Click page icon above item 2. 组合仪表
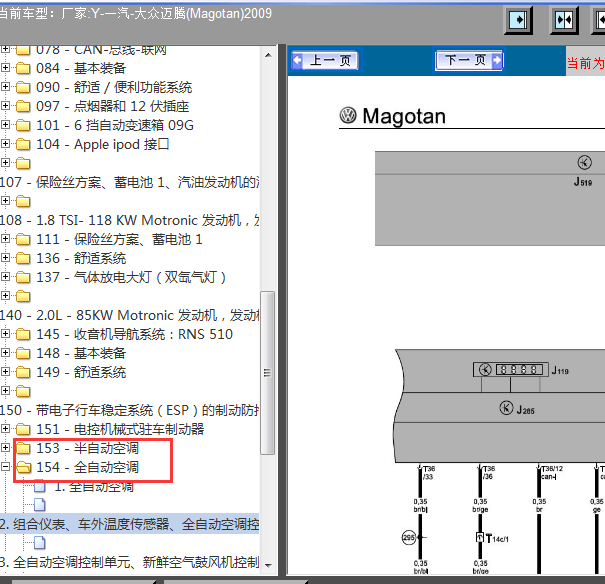The width and height of the screenshot is (605, 584). click(40, 505)
